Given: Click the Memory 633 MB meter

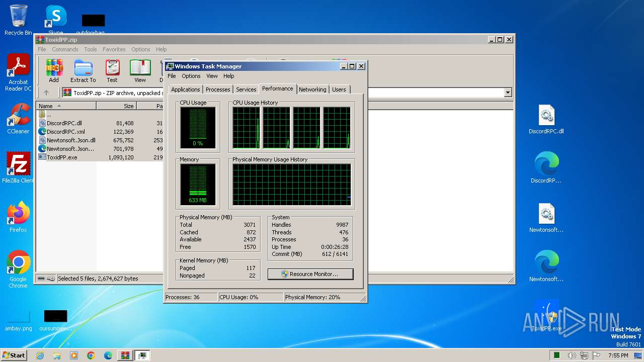Looking at the screenshot, I should point(198,185).
